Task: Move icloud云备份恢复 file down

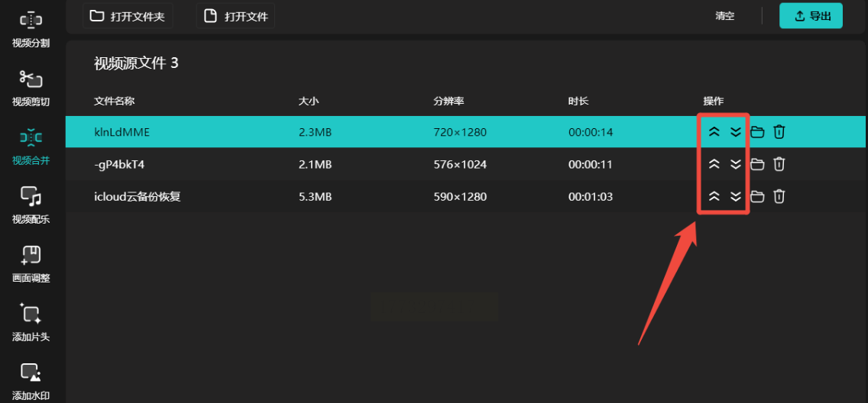Action: pyautogui.click(x=735, y=197)
